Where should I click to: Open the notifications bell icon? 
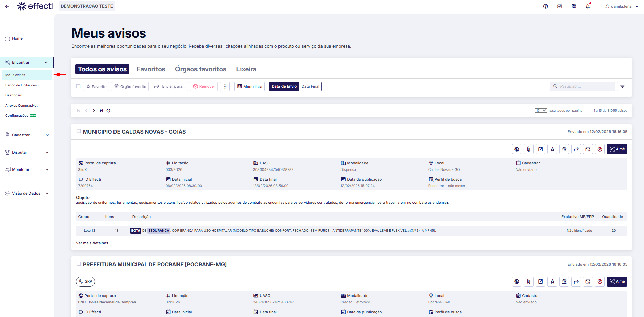point(588,6)
